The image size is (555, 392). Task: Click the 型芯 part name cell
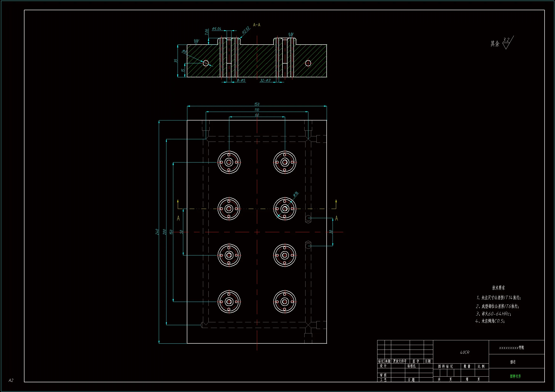pos(513,362)
